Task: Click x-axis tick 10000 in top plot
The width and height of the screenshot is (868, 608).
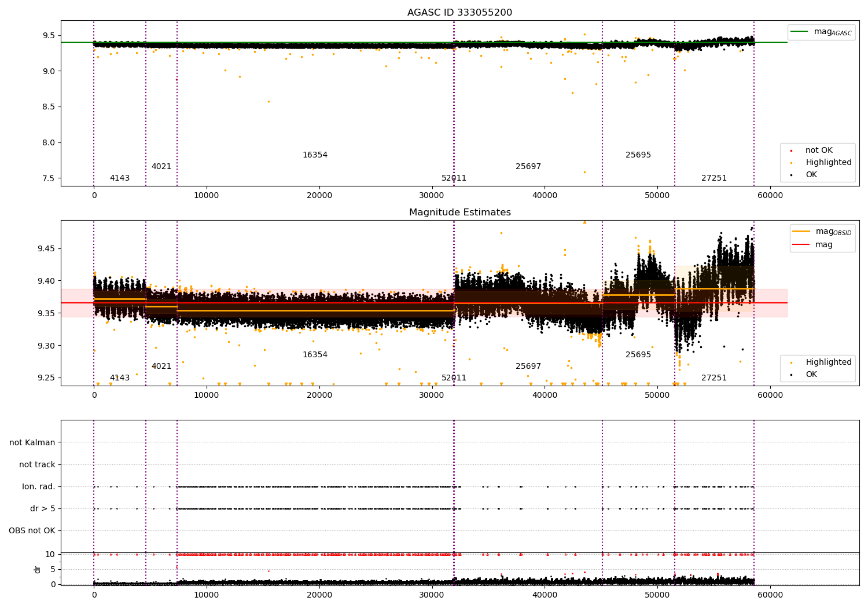Action: (207, 195)
